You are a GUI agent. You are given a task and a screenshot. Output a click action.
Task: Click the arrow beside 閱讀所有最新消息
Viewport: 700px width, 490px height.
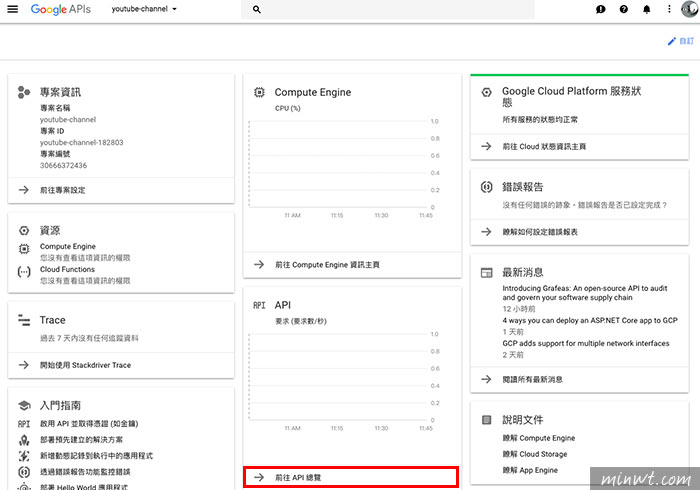486,380
